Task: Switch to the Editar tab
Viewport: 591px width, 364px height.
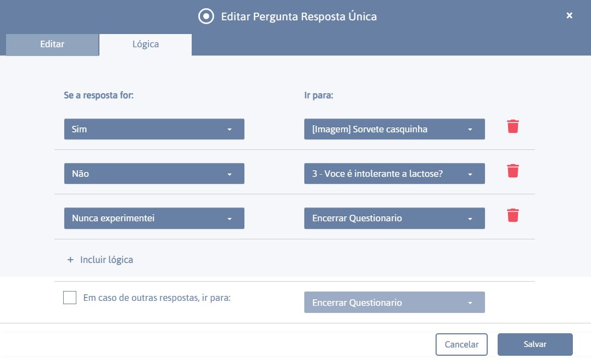Action: click(52, 44)
